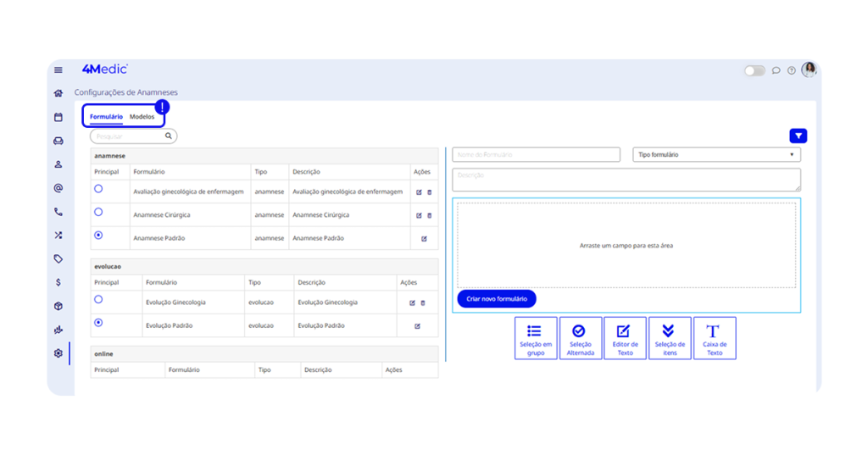Select Avaliação ginecológica de enfermagem as principal
Screen dimensions: 868x455
pos(98,189)
